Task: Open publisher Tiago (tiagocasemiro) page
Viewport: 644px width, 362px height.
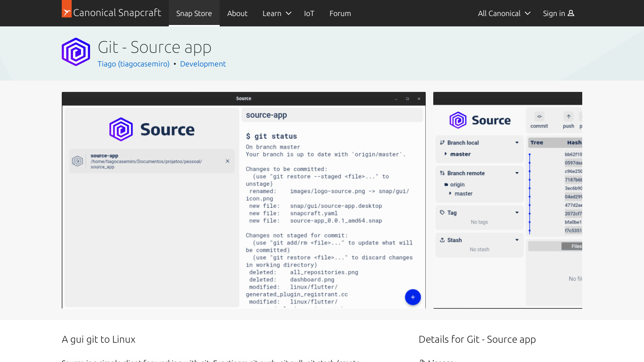Action: [133, 64]
